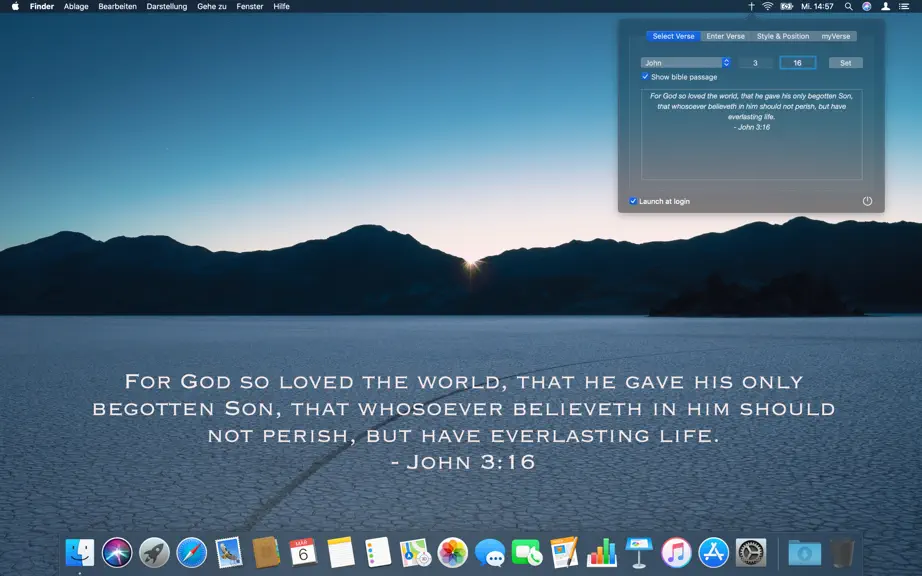The height and width of the screenshot is (576, 922).
Task: Open the Contacts book icon
Action: [266, 552]
